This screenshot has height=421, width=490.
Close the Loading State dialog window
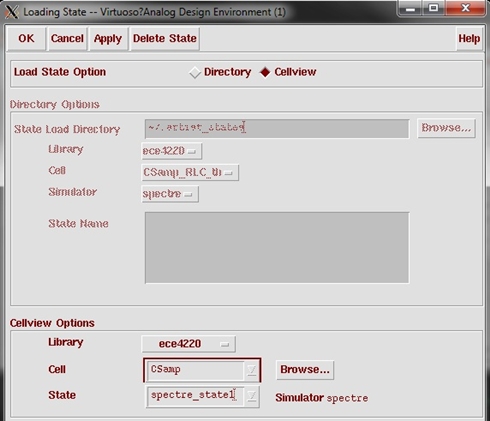465,8
